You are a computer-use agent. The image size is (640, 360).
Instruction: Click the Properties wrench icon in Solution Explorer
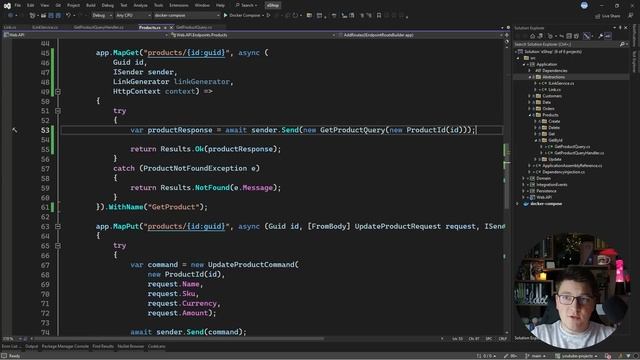coord(600,36)
